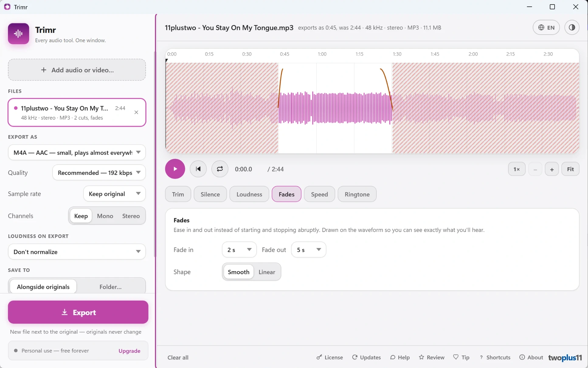Image resolution: width=588 pixels, height=368 pixels.
Task: Open Review star link
Action: click(431, 357)
